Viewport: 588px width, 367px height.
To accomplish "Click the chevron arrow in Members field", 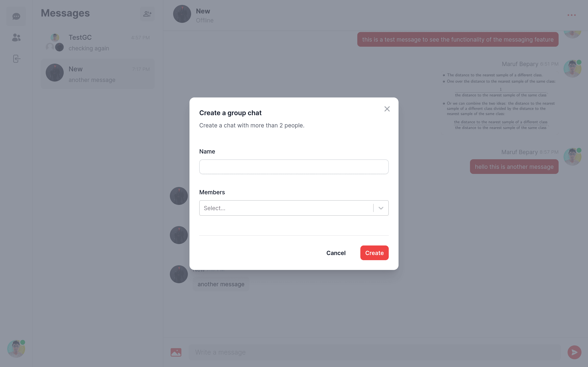I will coord(381,208).
